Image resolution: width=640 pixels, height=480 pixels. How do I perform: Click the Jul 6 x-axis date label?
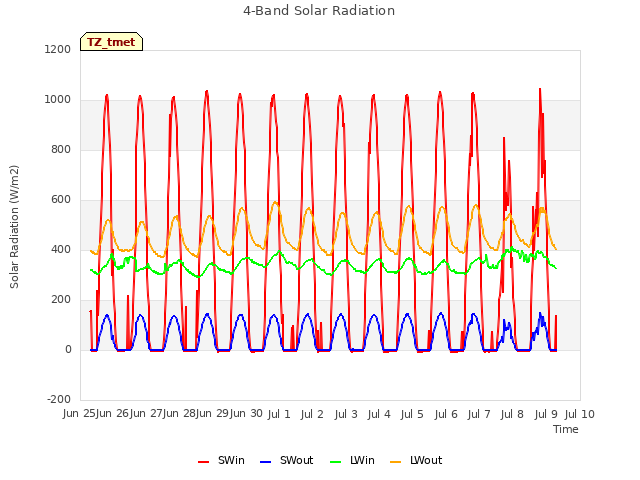point(446,415)
